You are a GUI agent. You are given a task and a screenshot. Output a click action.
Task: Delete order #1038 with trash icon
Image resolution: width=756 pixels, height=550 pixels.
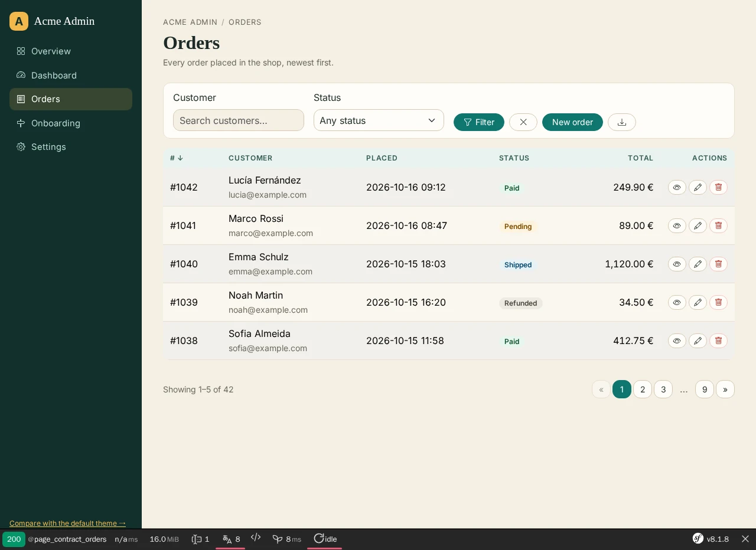pyautogui.click(x=718, y=341)
